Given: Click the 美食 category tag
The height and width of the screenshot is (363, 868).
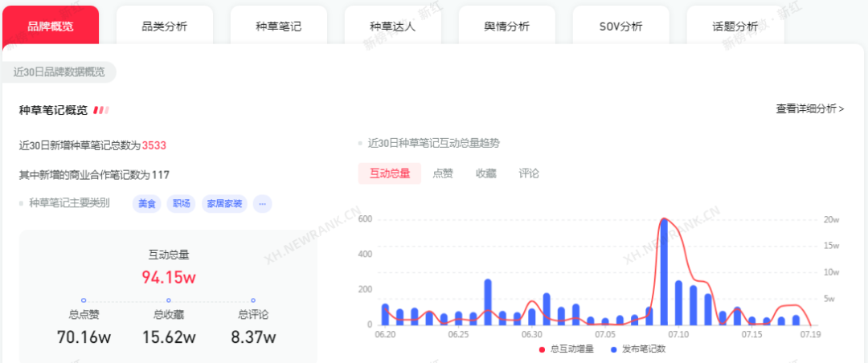Looking at the screenshot, I should [x=146, y=204].
